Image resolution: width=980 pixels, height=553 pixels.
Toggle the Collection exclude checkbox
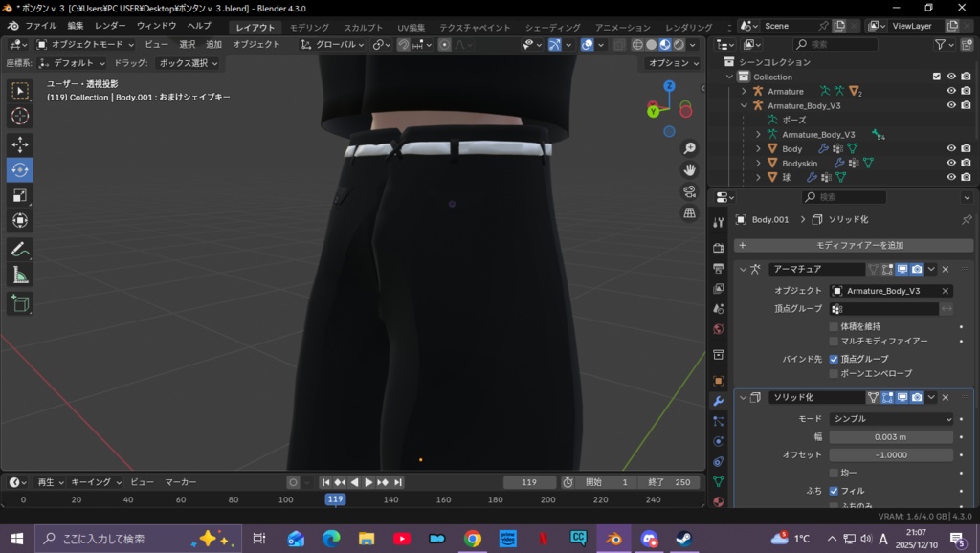pos(936,77)
